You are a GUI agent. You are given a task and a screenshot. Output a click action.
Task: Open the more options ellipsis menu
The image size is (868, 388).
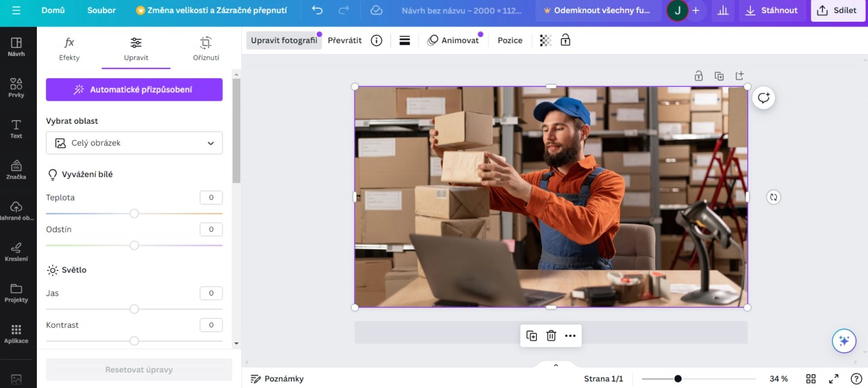(570, 336)
